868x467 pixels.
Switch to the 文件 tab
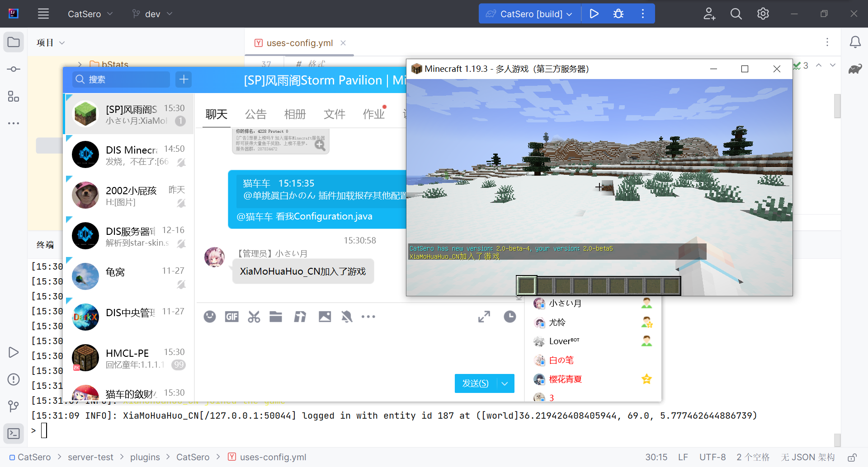[x=335, y=114]
